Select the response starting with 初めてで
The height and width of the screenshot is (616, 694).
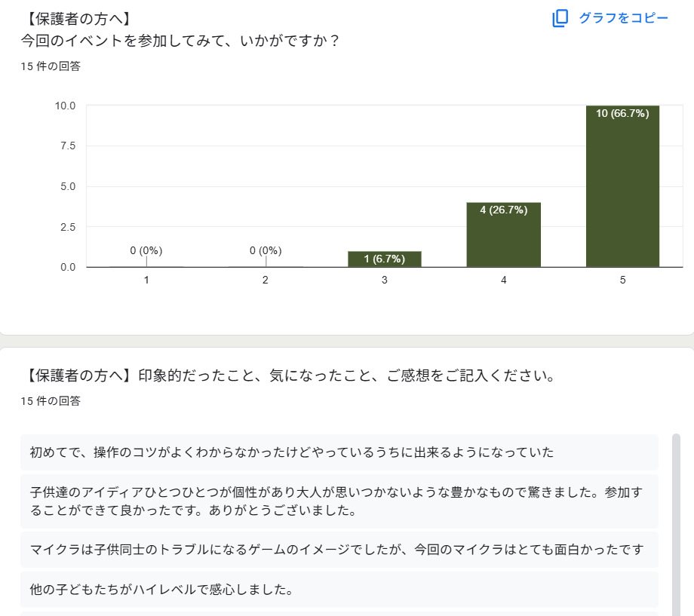[x=339, y=452]
